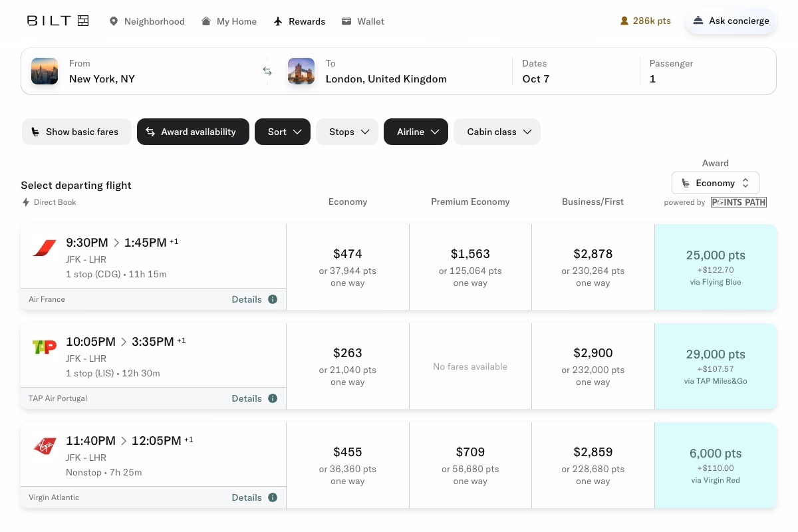This screenshot has height=532, width=798.
Task: Click the Virgin Atlantic airline logo
Action: (45, 446)
